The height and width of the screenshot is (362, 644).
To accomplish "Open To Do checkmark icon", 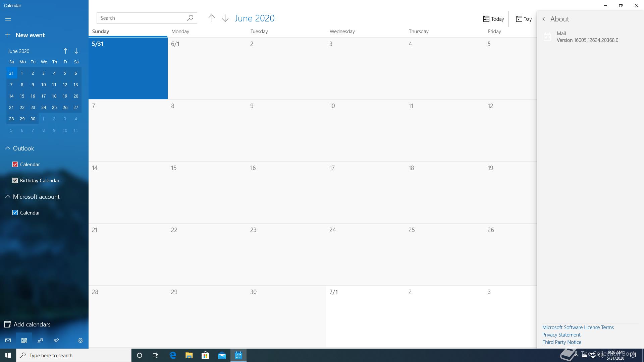I will (56, 341).
